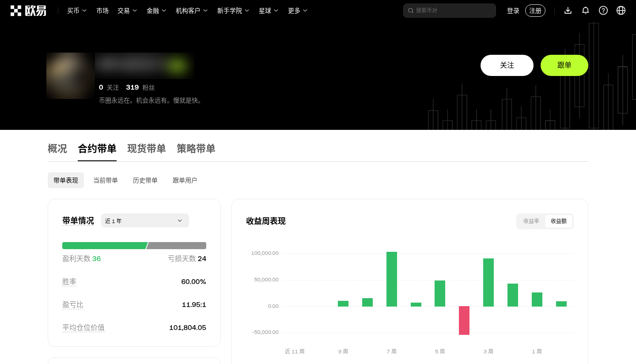The height and width of the screenshot is (364, 636).
Task: Click the 盈利天数 36 text
Action: [x=82, y=258]
